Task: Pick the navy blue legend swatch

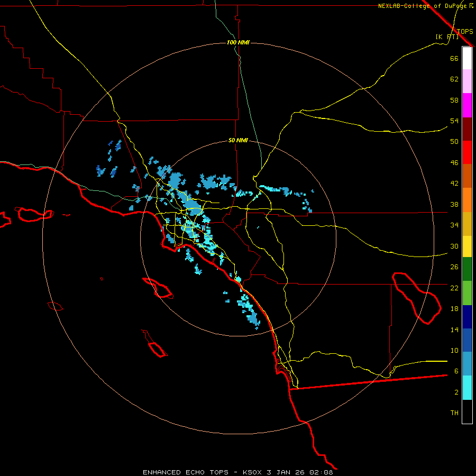Action: click(467, 317)
